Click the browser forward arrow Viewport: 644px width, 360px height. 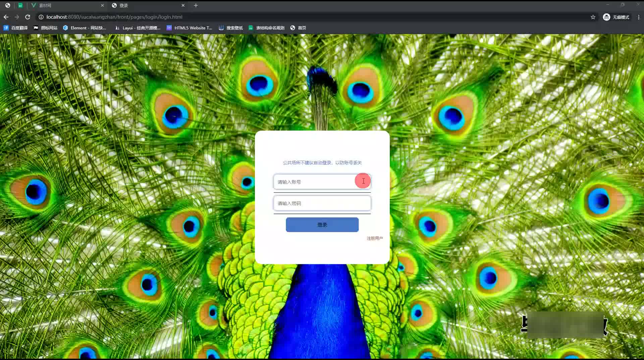tap(17, 17)
